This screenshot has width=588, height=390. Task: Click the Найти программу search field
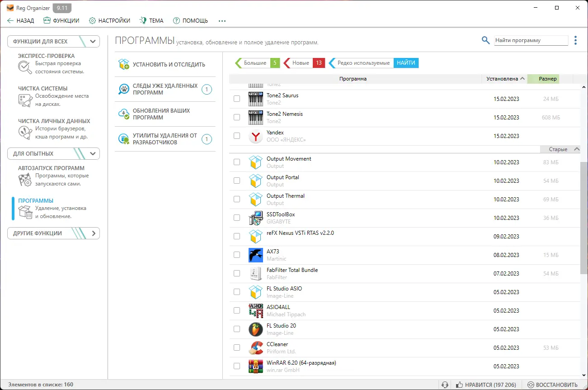coord(531,40)
